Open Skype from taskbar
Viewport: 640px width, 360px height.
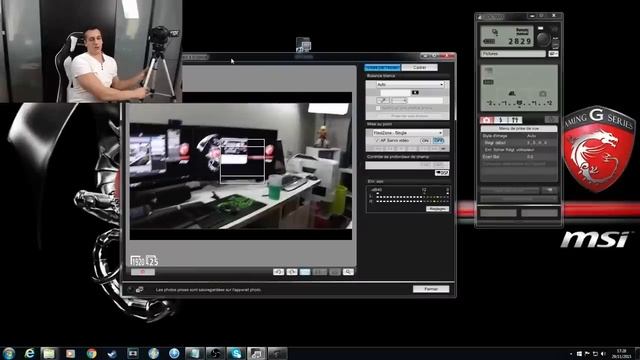coord(236,353)
